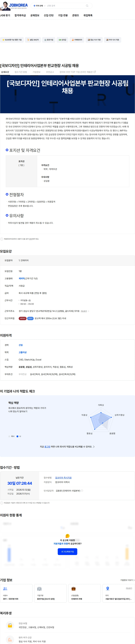Open the 지도보기 link beside the work address

click(x=84, y=311)
